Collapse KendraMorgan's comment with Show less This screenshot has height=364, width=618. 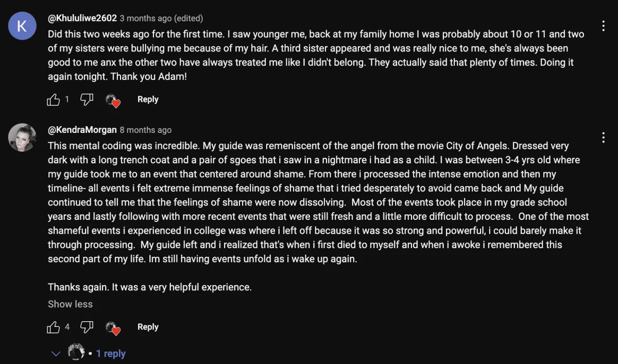click(70, 304)
